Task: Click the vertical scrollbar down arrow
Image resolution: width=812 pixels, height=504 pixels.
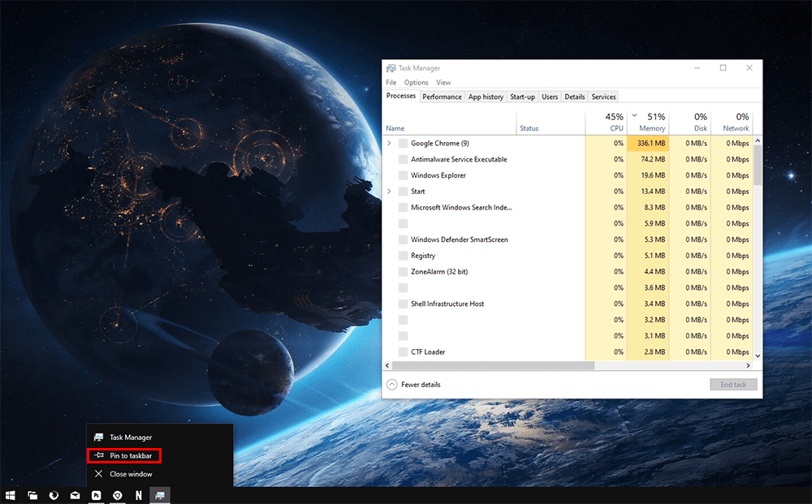Action: click(758, 356)
